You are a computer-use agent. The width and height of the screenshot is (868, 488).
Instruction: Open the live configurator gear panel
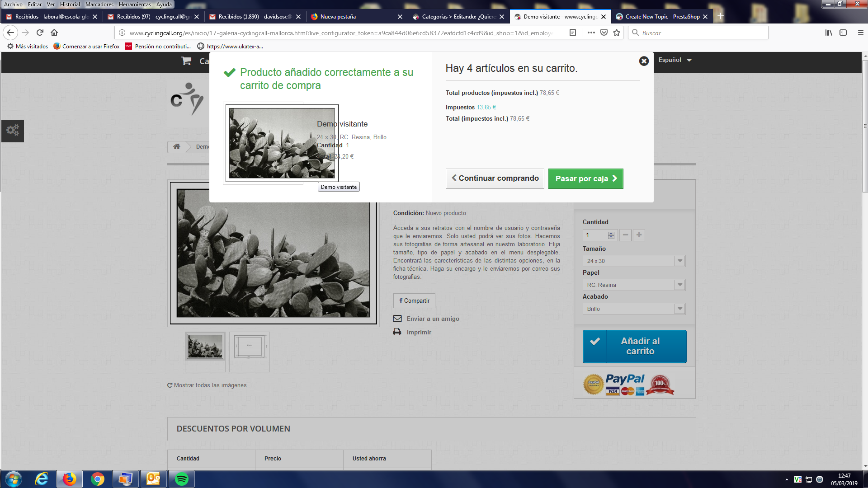[x=13, y=131]
